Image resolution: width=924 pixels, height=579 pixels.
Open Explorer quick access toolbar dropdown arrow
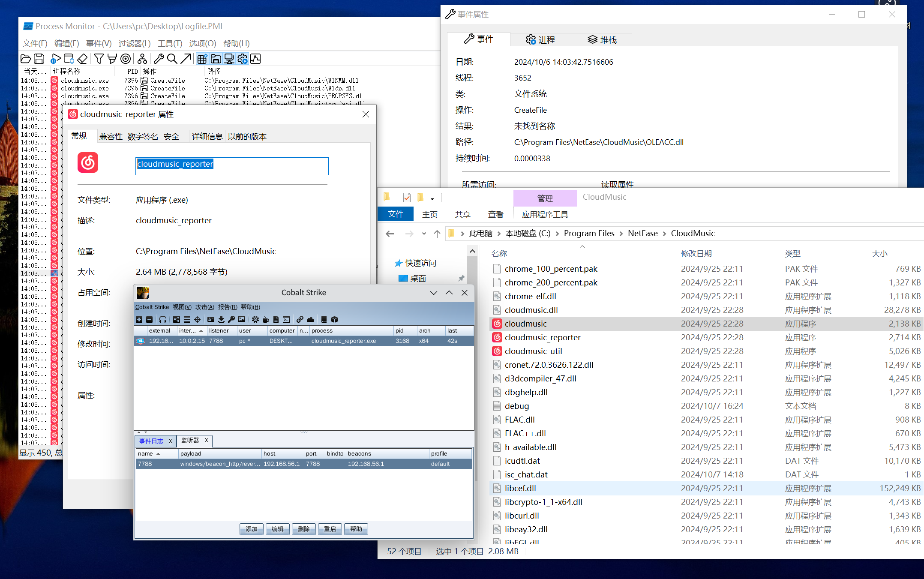[432, 198]
